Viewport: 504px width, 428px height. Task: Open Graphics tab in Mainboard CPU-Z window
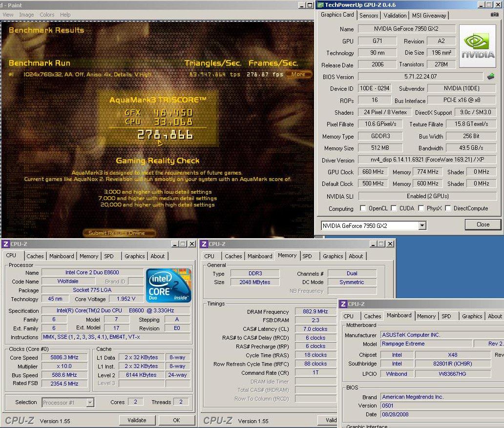(x=472, y=316)
